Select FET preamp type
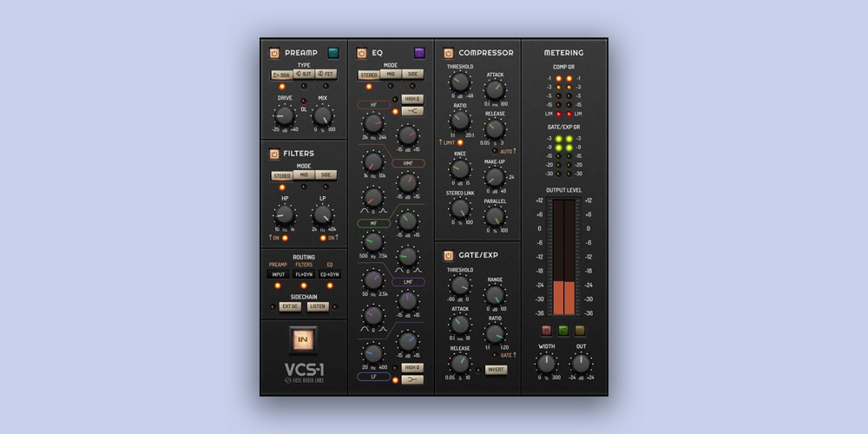This screenshot has height=434, width=868. 325,75
